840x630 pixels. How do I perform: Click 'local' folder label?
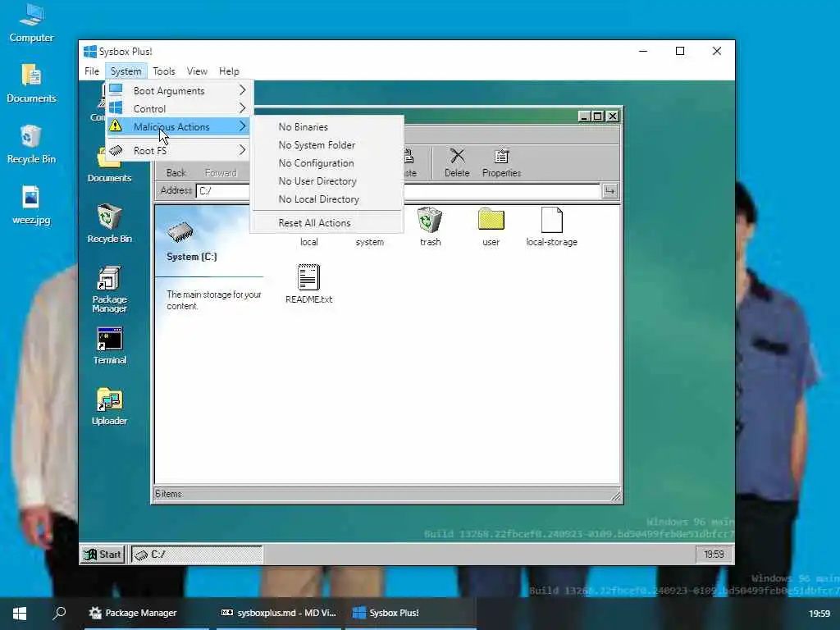click(308, 242)
